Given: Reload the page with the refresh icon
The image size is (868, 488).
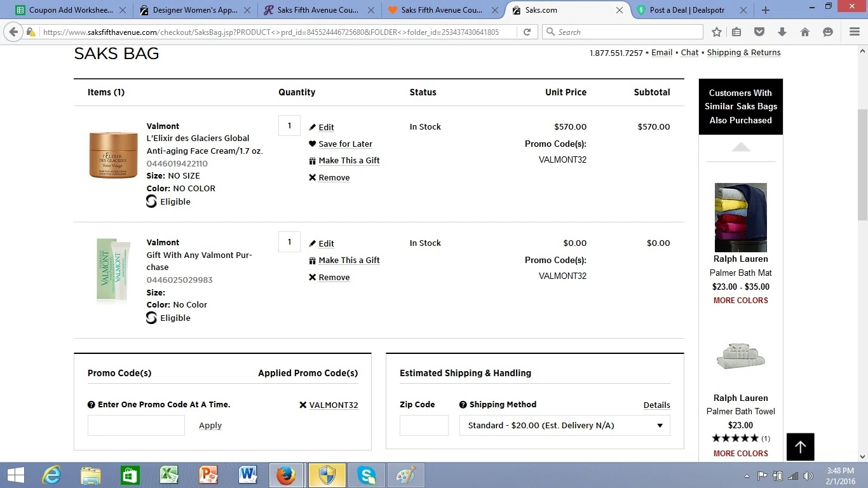Looking at the screenshot, I should 527,32.
